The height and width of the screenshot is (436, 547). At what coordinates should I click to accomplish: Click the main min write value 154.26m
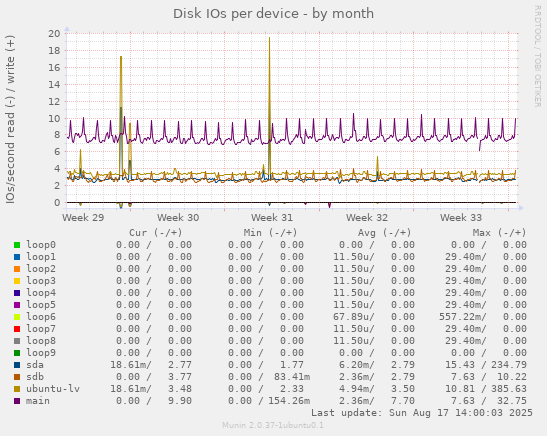coord(289,401)
